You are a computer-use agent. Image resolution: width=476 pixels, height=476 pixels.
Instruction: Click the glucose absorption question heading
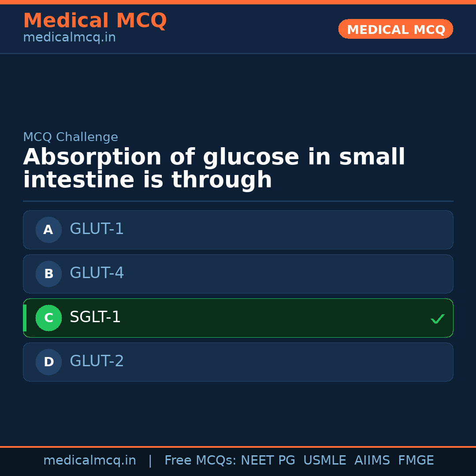[x=214, y=169]
